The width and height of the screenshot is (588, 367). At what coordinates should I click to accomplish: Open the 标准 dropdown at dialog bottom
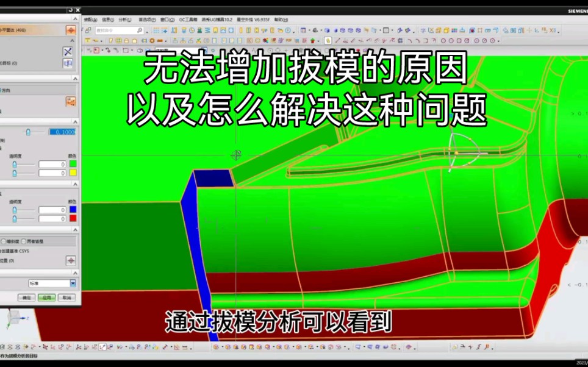tap(52, 283)
